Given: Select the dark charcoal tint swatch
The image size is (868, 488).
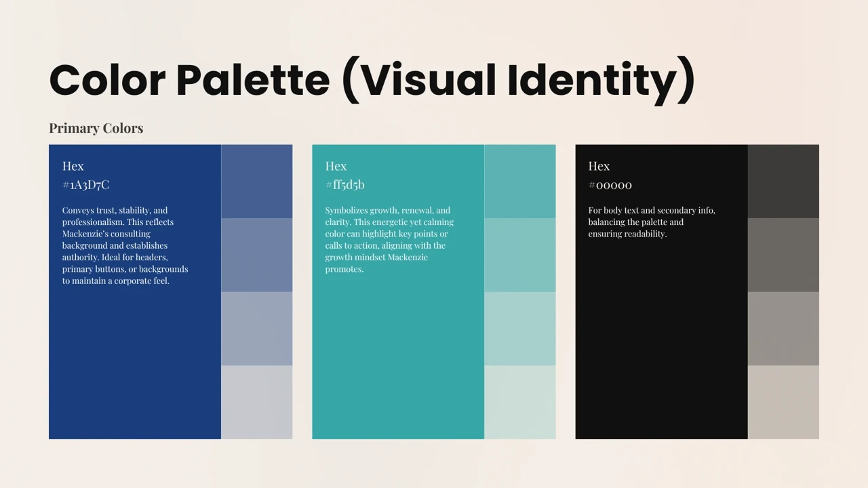Looking at the screenshot, I should (783, 181).
